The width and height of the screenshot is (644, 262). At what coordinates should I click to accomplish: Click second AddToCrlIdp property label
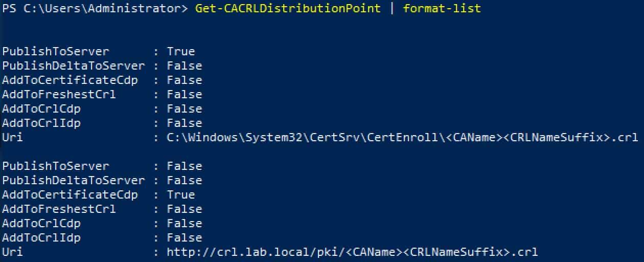point(41,238)
